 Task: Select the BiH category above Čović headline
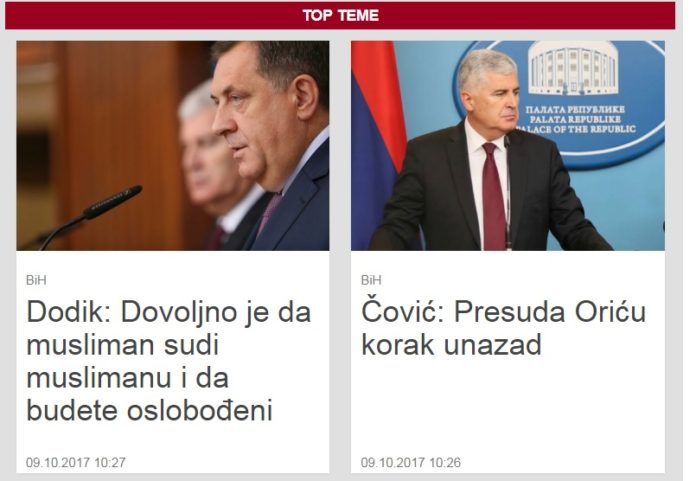click(371, 280)
